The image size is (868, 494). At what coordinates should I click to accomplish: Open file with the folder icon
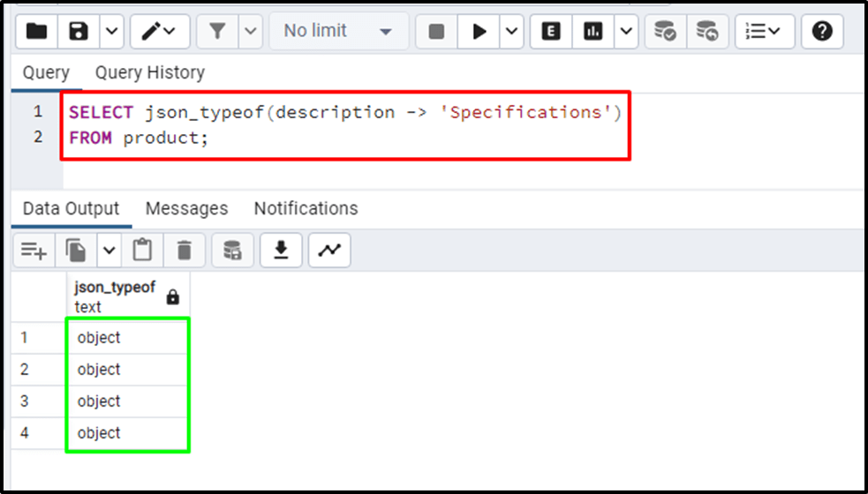tap(36, 32)
